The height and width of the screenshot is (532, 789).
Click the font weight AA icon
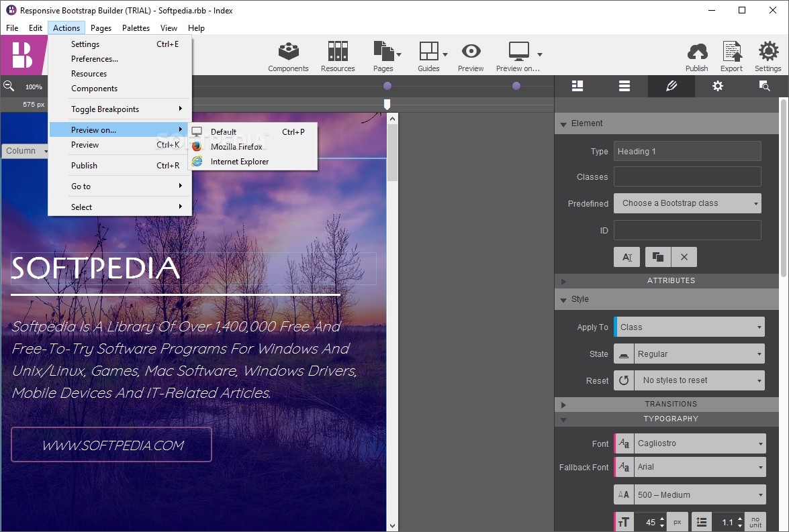(623, 495)
